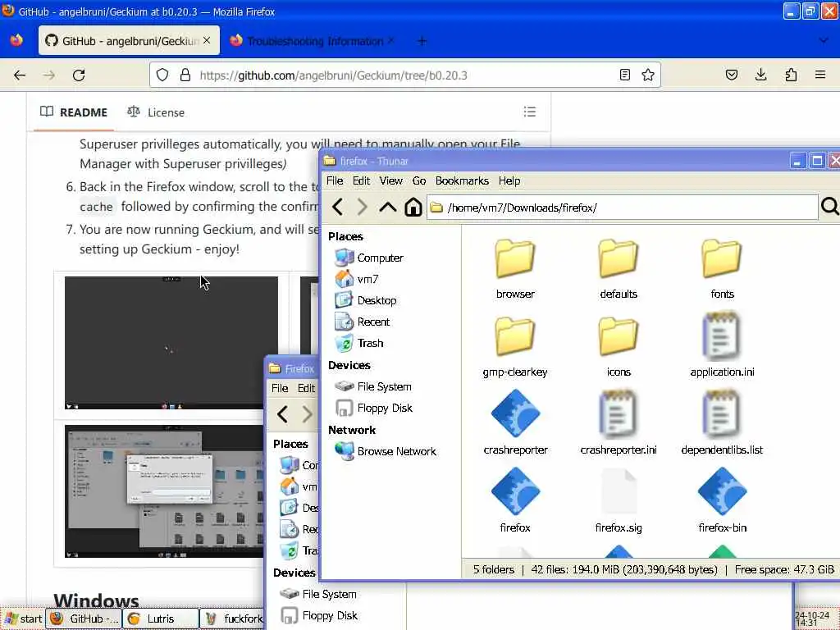Click the Firefox URL address bar
Viewport: 840px width, 630px height.
(407, 75)
